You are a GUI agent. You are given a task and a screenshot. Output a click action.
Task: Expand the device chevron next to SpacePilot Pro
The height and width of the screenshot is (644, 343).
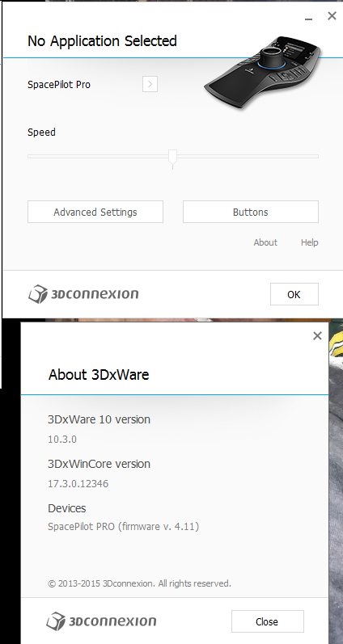pyautogui.click(x=150, y=84)
